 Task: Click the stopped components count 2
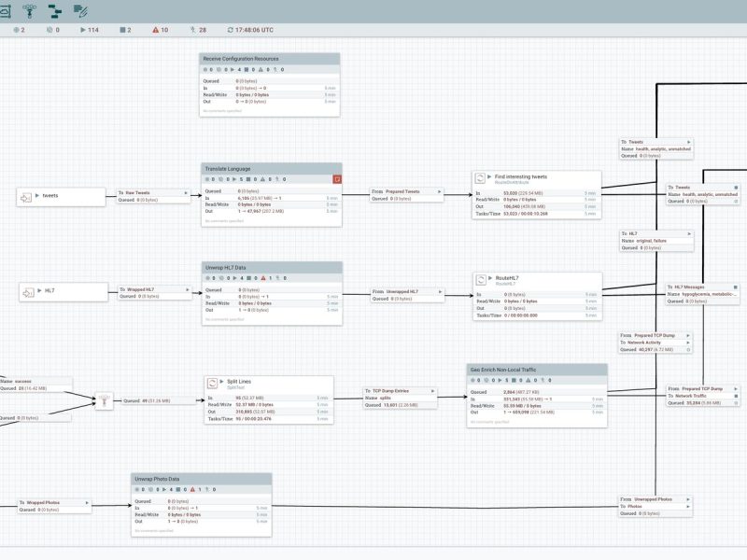(125, 30)
